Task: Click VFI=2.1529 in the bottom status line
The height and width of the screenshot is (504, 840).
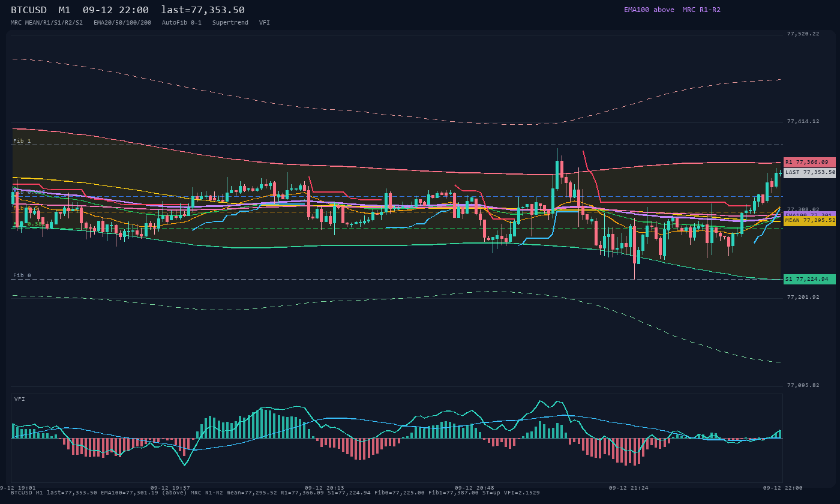Action: pos(521,493)
